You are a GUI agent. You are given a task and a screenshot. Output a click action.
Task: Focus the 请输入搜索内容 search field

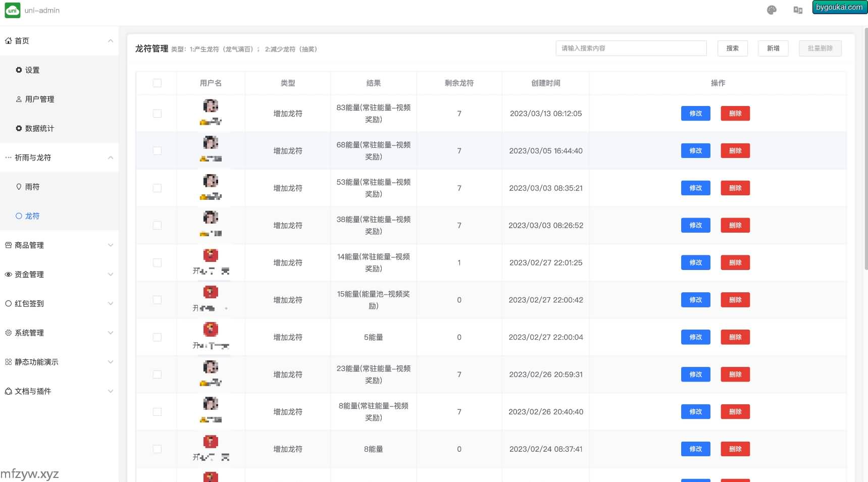631,48
